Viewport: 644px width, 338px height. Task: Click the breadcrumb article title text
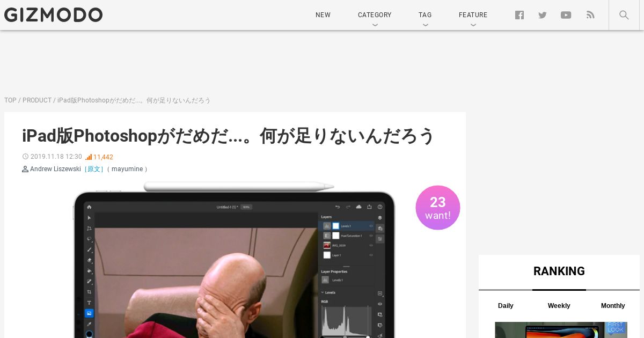(134, 100)
